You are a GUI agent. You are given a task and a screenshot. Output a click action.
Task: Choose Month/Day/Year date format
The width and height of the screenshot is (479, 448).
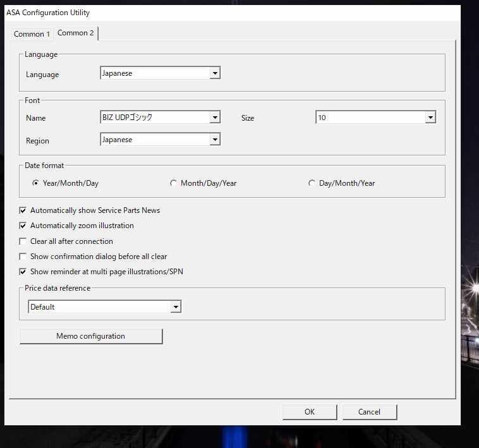coord(173,183)
